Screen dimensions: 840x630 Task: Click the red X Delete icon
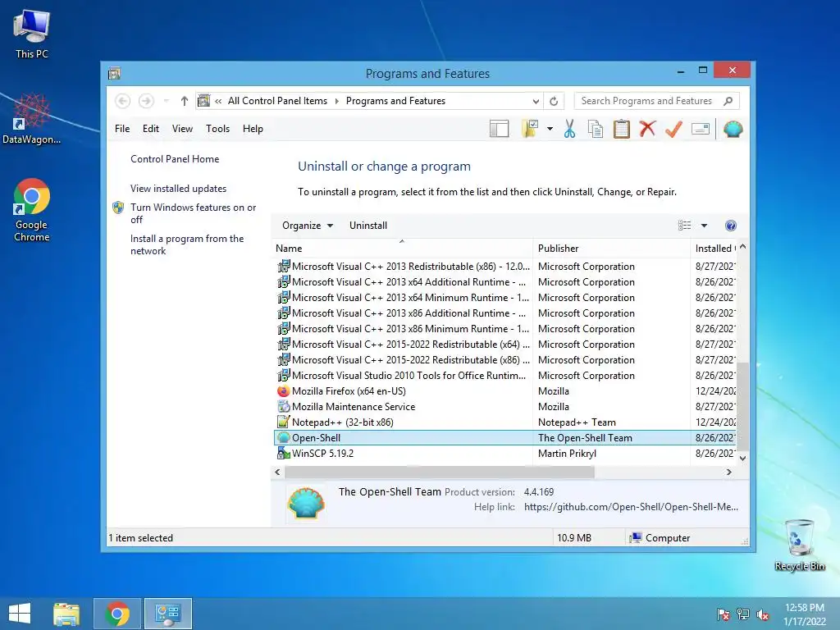[x=648, y=129]
